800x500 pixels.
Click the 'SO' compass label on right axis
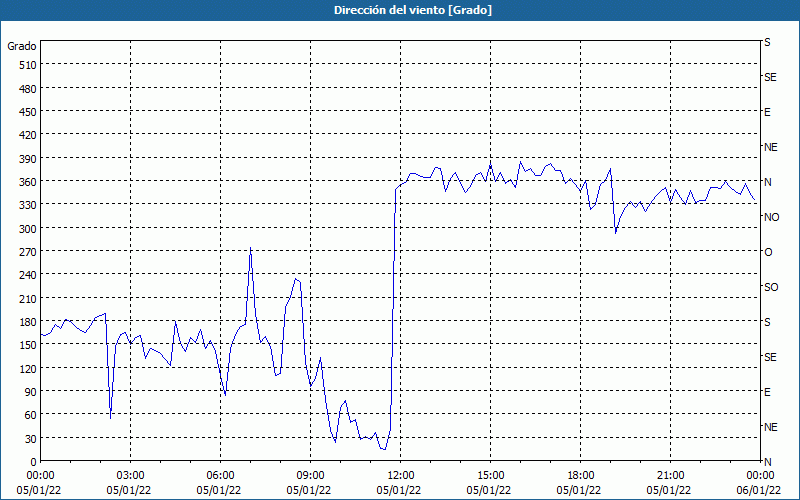pos(771,288)
